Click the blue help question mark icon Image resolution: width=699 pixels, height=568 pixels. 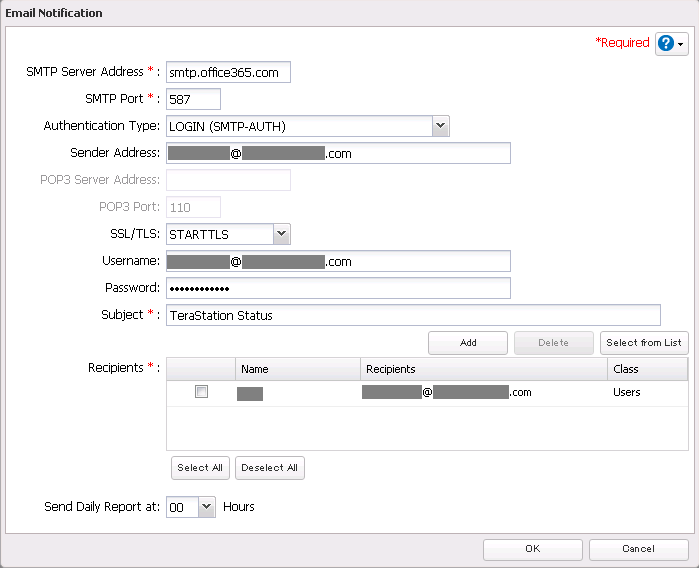coord(667,44)
